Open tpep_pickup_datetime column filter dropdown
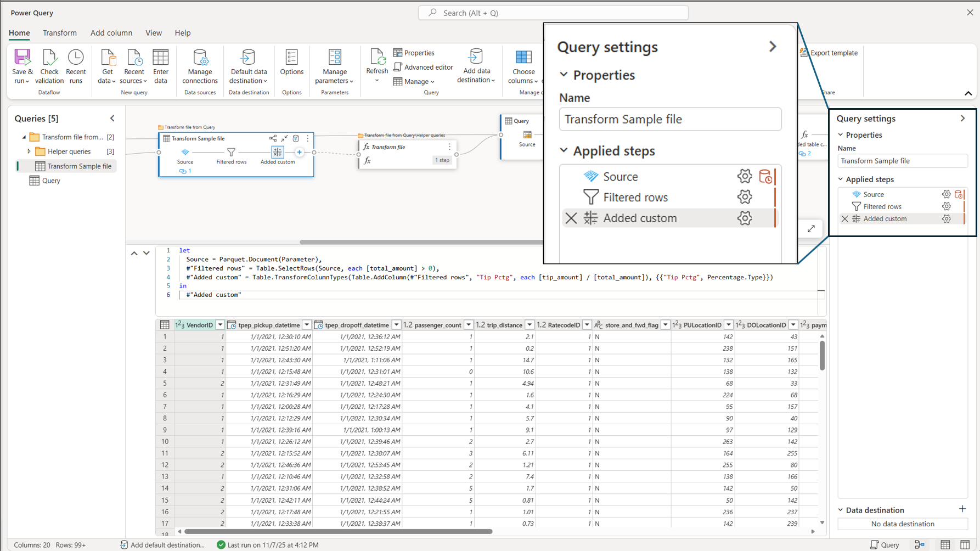980x551 pixels. click(307, 325)
